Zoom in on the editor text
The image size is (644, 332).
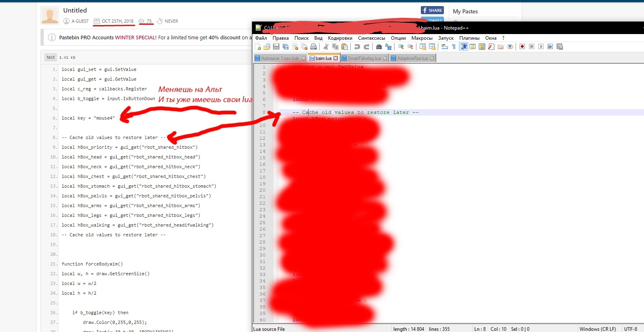pyautogui.click(x=401, y=47)
